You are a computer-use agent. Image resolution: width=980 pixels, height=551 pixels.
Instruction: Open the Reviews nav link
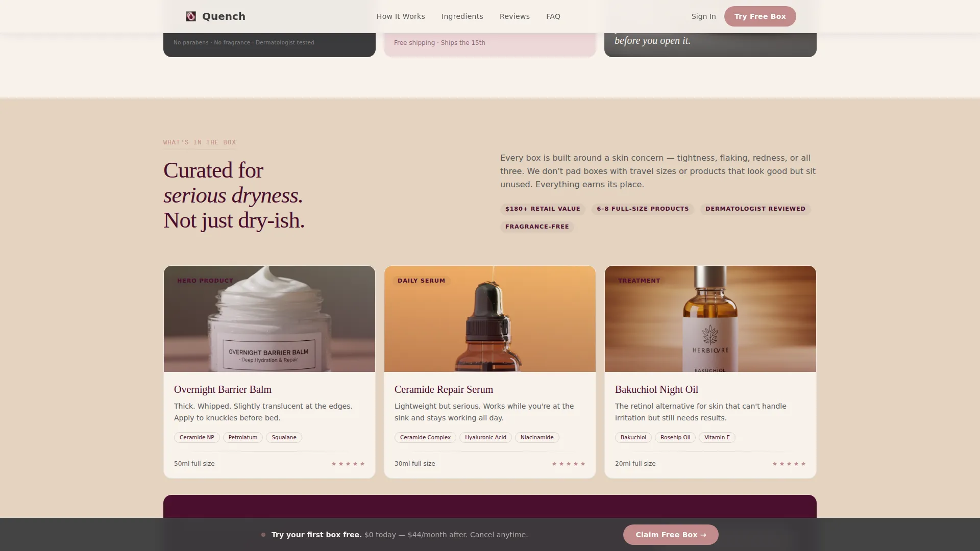514,16
